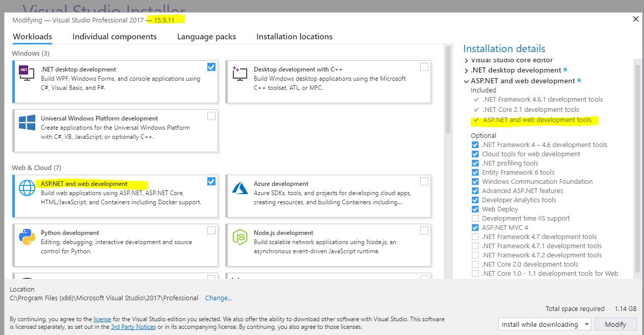This screenshot has width=644, height=335.
Task: Uncheck .NET Framework 4 – 4.6 development tools
Action: [475, 145]
